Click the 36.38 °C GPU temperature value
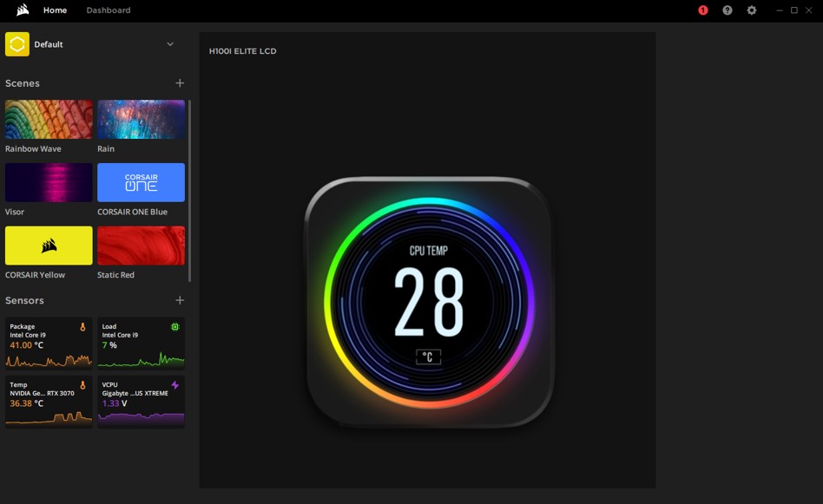The image size is (823, 504). pyautogui.click(x=27, y=403)
